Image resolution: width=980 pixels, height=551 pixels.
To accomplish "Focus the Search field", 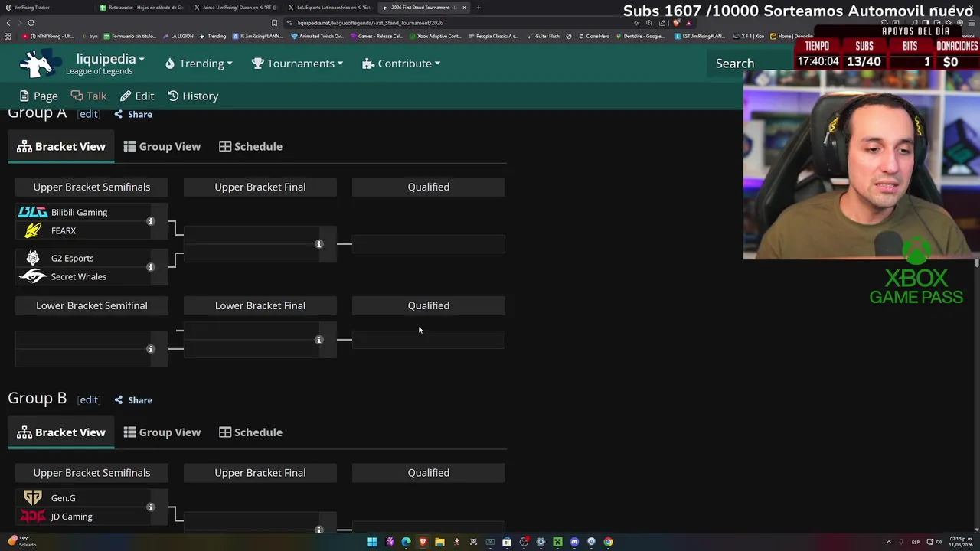I will tap(735, 64).
